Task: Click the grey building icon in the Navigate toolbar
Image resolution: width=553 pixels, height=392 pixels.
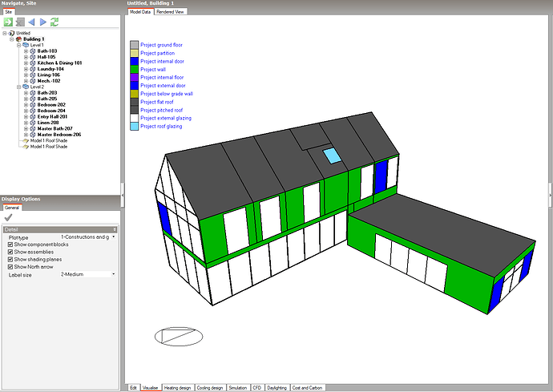Action: pos(21,22)
